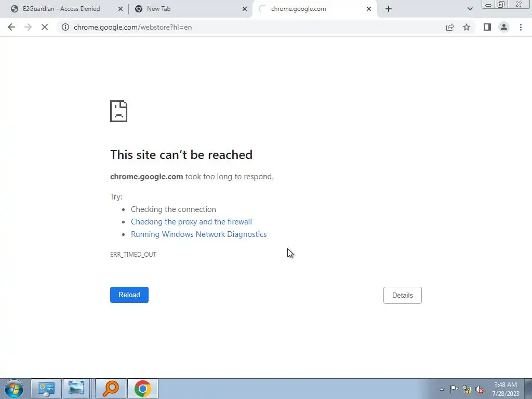The image size is (532, 399).
Task: Open the picture viewer taskbar icon
Action: [x=76, y=389]
